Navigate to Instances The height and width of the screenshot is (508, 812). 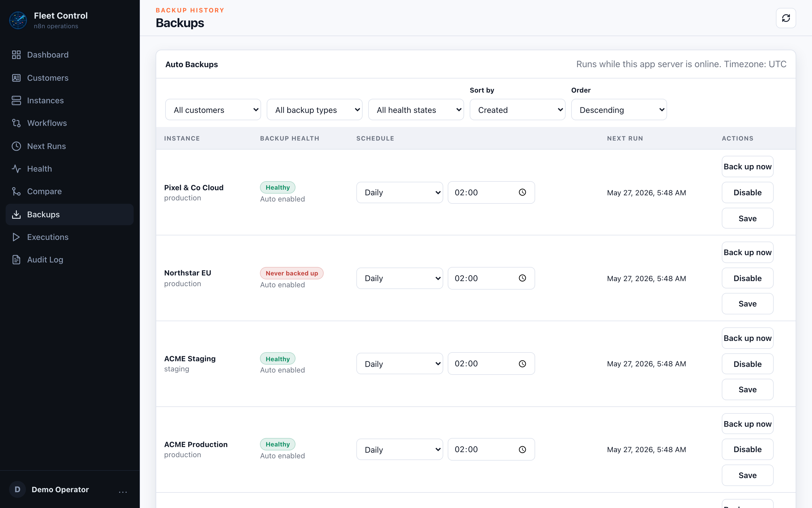click(69, 100)
